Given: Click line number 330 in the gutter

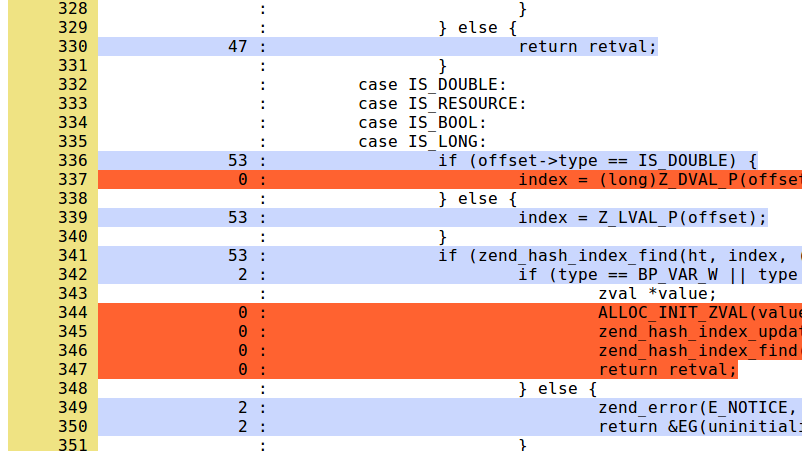Looking at the screenshot, I should 72,46.
